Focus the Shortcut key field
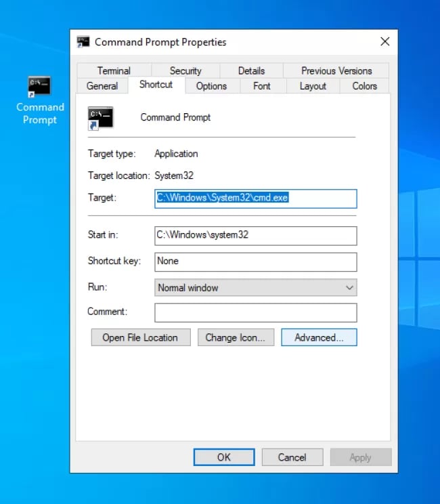The width and height of the screenshot is (440, 504). [256, 262]
